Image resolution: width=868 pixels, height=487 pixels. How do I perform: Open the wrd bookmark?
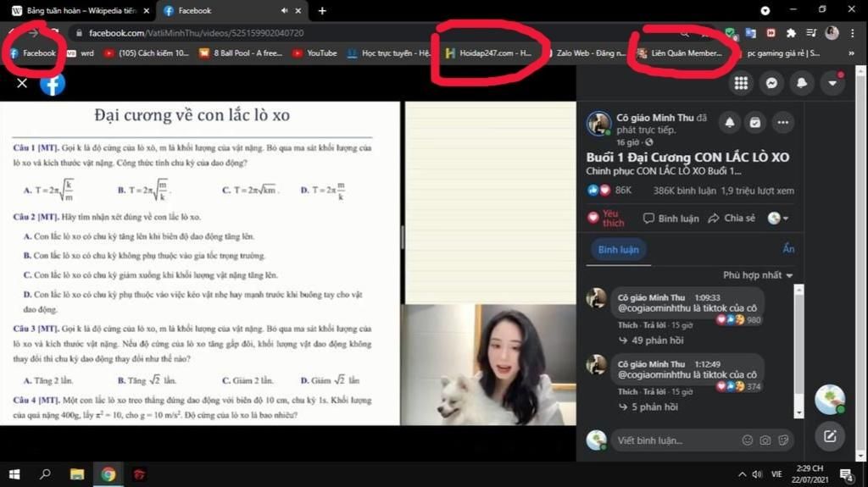(81, 53)
